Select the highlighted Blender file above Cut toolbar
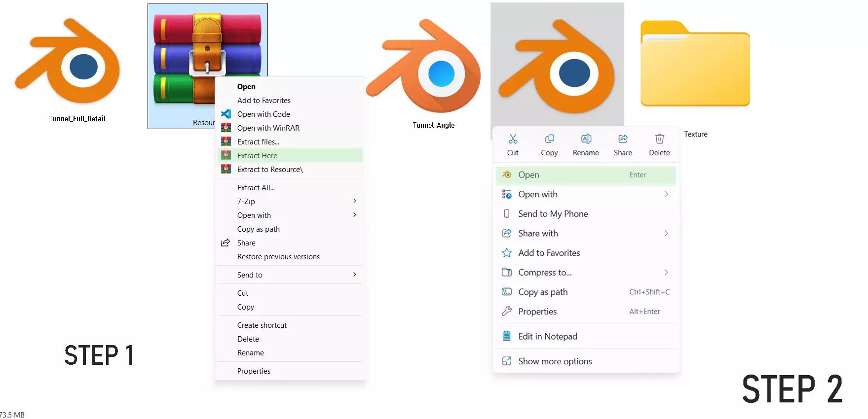Viewport: 868px width, 419px height. click(557, 66)
